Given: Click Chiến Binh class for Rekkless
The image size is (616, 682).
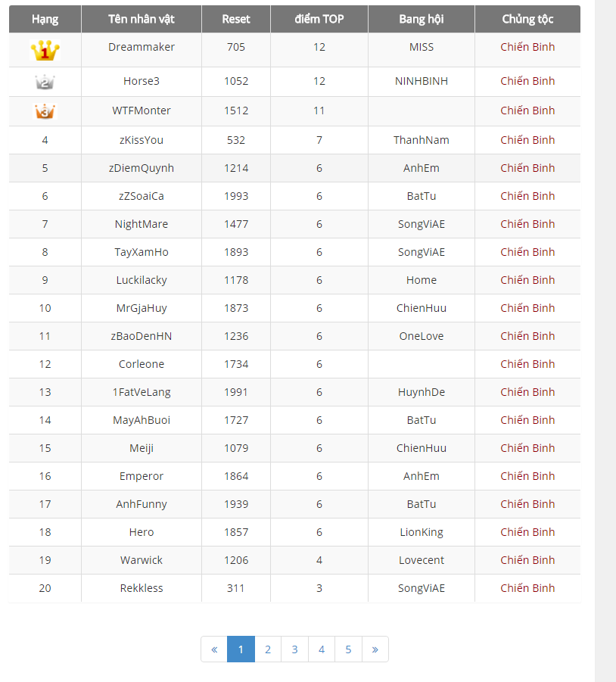Looking at the screenshot, I should click(x=527, y=588).
